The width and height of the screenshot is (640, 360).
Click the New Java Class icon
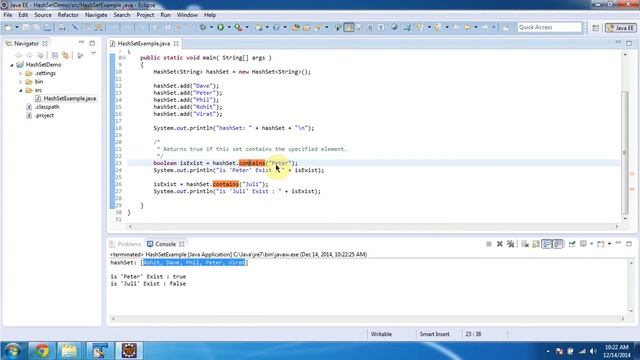point(276,27)
